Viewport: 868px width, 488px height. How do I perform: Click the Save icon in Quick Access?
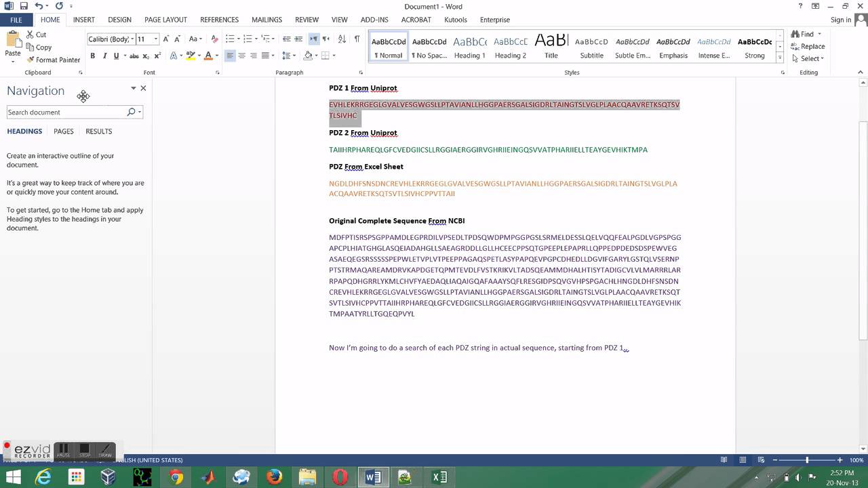pyautogui.click(x=24, y=6)
